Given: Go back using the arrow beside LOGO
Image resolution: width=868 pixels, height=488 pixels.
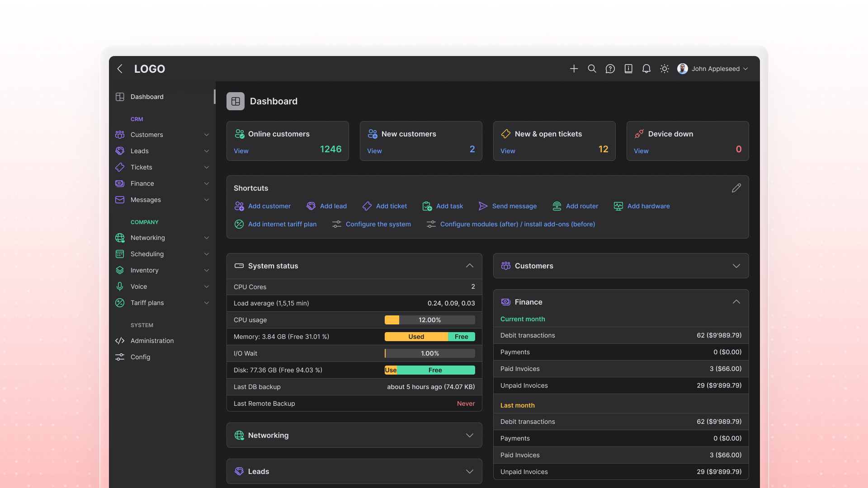Looking at the screenshot, I should 120,69.
